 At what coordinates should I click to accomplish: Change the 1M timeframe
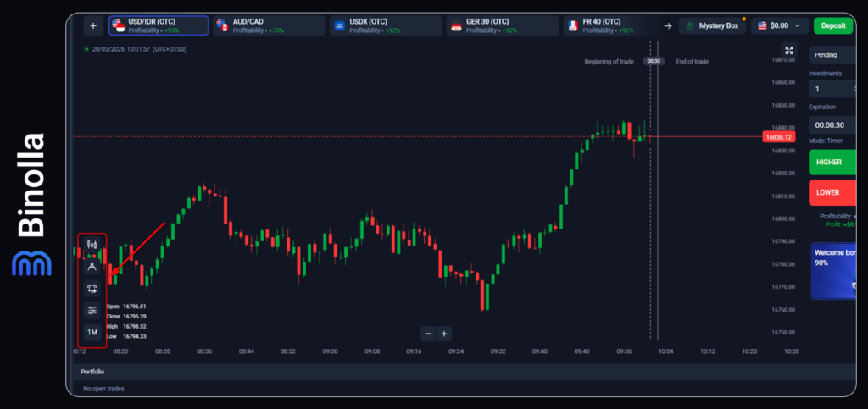pos(92,332)
